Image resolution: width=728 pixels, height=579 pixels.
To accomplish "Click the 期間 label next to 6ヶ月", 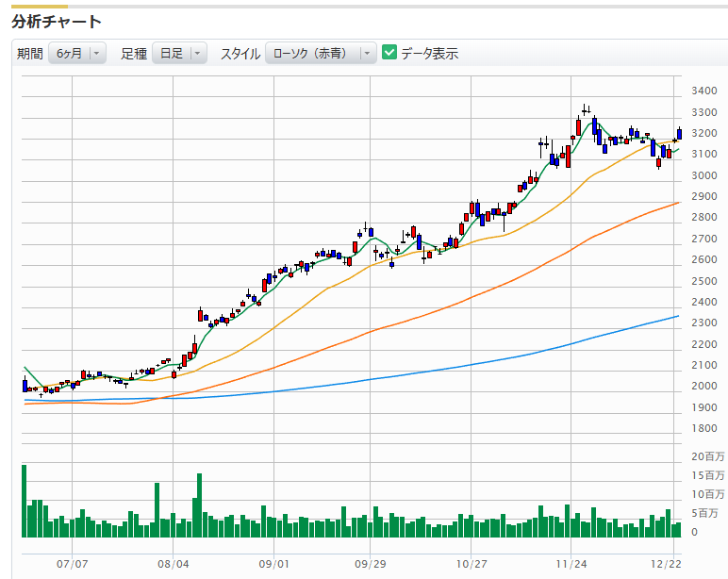I will click(x=30, y=54).
